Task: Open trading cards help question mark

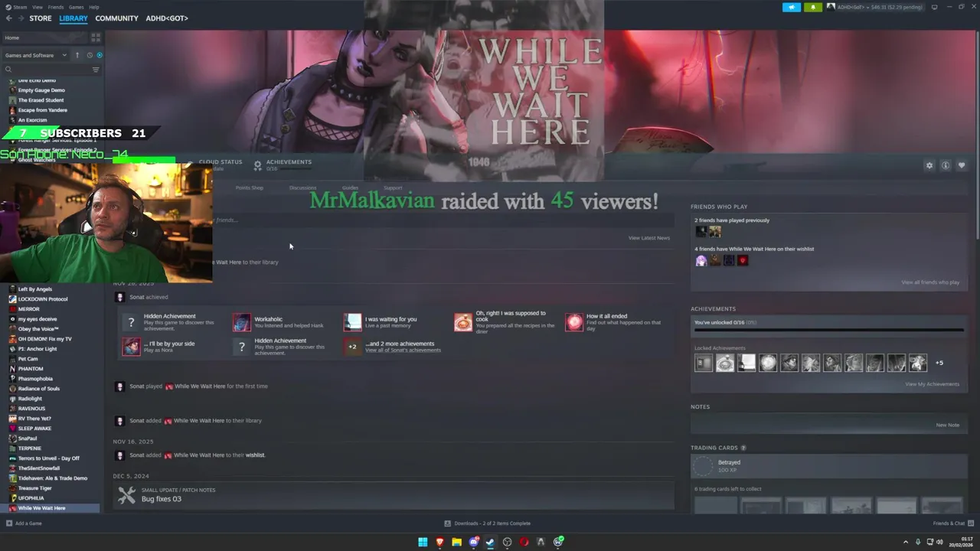Action: coord(743,448)
